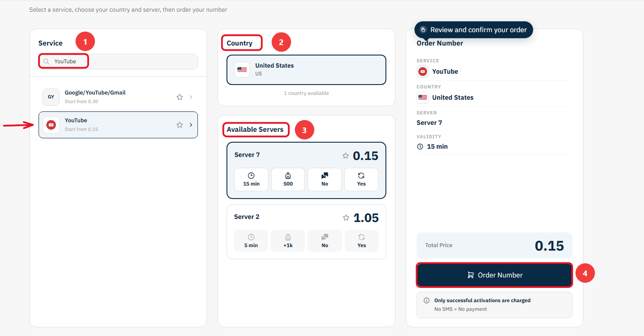This screenshot has height=336, width=644.
Task: Click Server 2 clock icon for 5 min
Action: point(251,237)
